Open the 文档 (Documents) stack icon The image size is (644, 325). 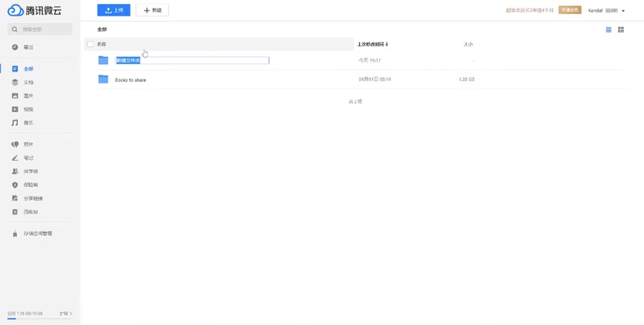point(15,82)
